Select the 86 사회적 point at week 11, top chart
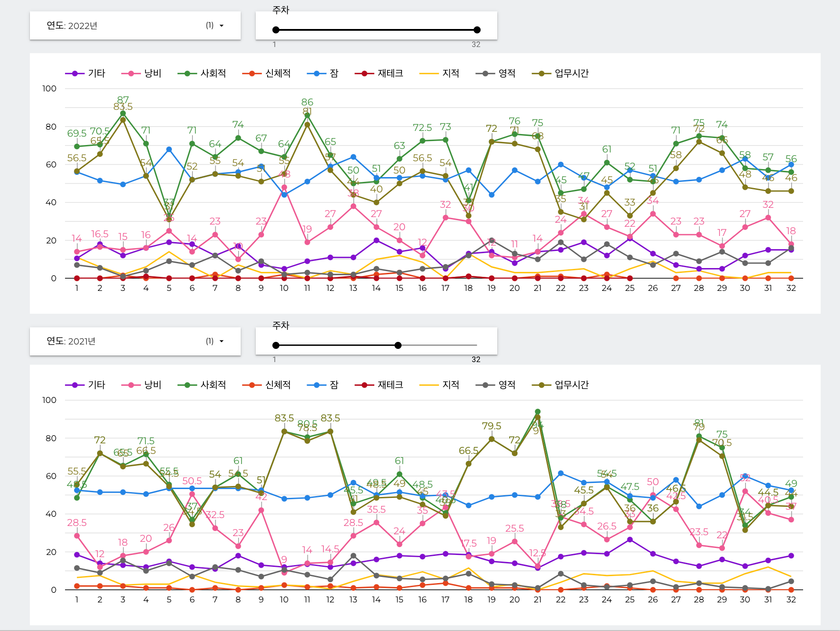This screenshot has height=631, width=840. (x=307, y=115)
